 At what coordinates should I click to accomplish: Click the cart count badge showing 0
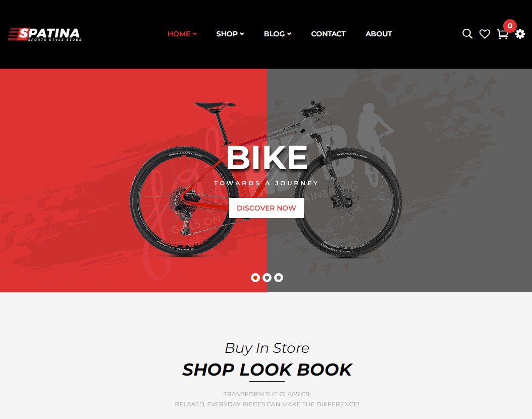click(510, 26)
